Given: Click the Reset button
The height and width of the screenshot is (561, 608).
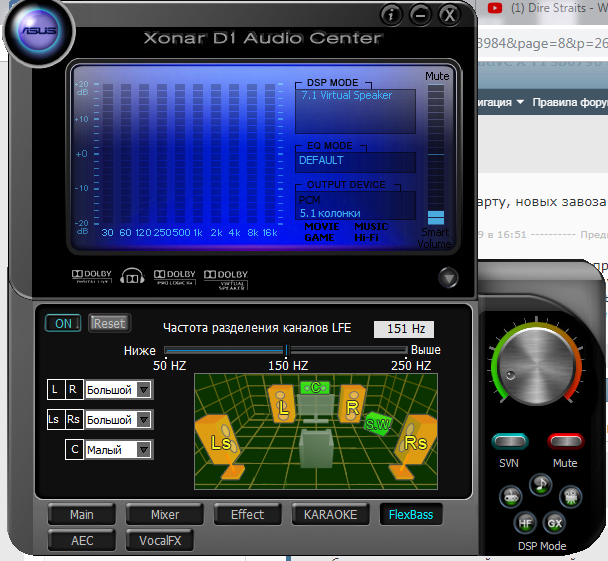Looking at the screenshot, I should 109,323.
